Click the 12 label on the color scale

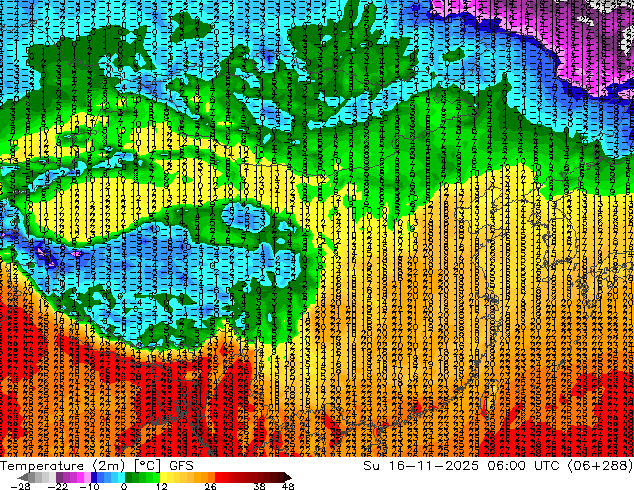pyautogui.click(x=162, y=486)
